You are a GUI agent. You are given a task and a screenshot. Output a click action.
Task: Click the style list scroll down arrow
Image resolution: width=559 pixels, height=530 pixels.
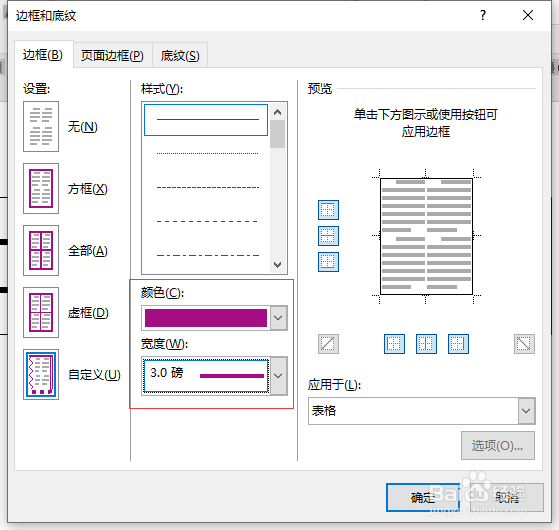(x=278, y=264)
